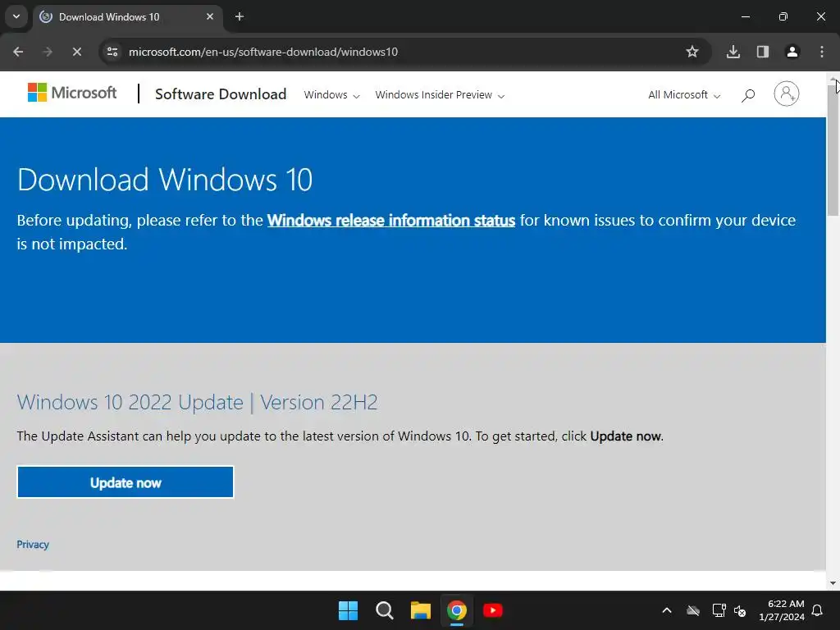Open Chrome three-dot menu
Image resolution: width=840 pixels, height=630 pixels.
coord(822,52)
